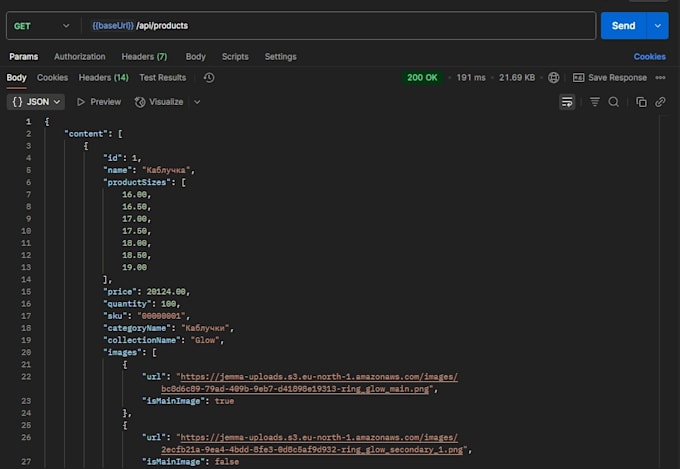Click the isMainImage value true
Viewport: 680px width, 469px height.
click(x=224, y=401)
